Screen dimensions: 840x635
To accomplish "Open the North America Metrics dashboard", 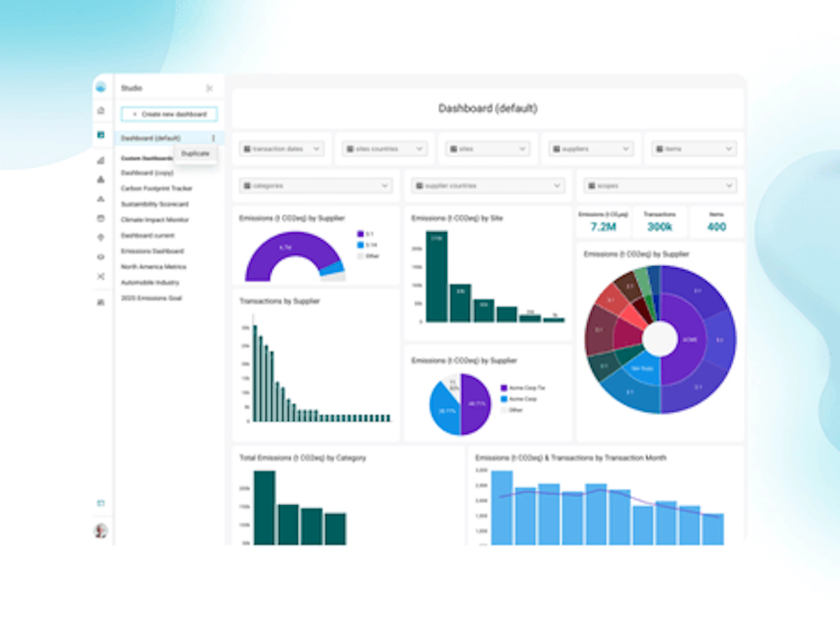I will tap(153, 267).
